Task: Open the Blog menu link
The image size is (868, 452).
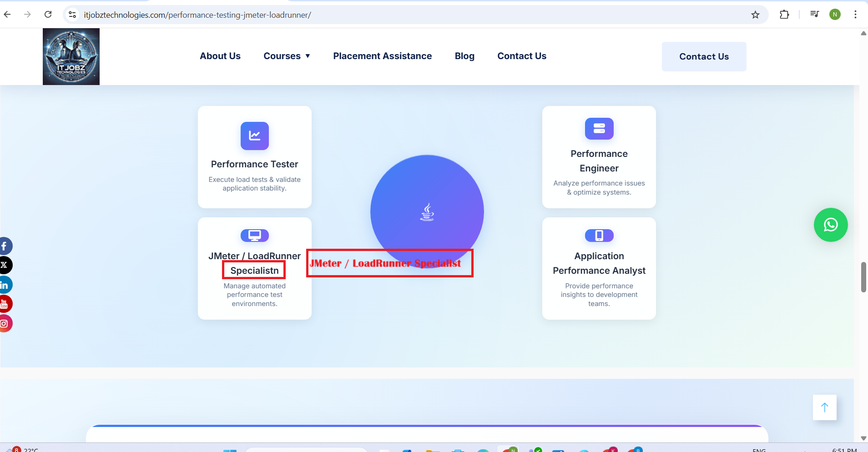Action: point(464,56)
